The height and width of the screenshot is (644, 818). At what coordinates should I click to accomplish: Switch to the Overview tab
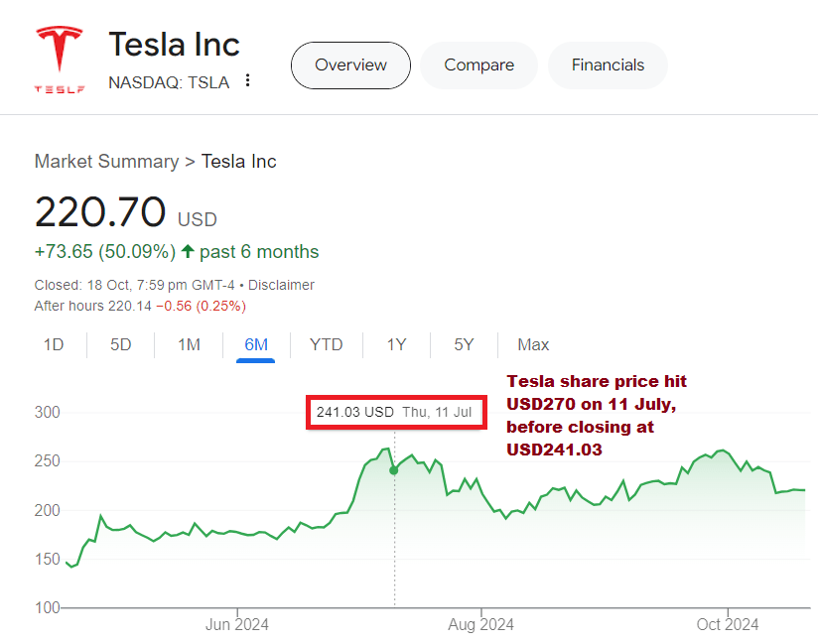(x=350, y=65)
